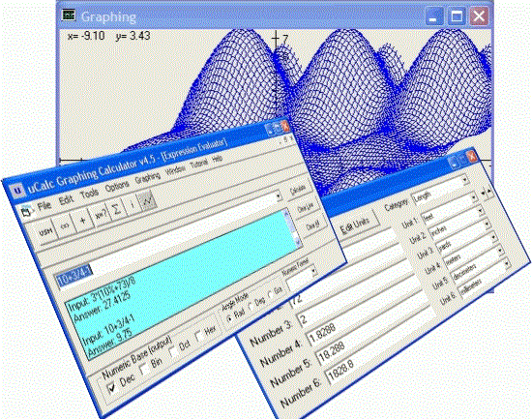Click the Sigma summation toolbar icon

(x=116, y=210)
